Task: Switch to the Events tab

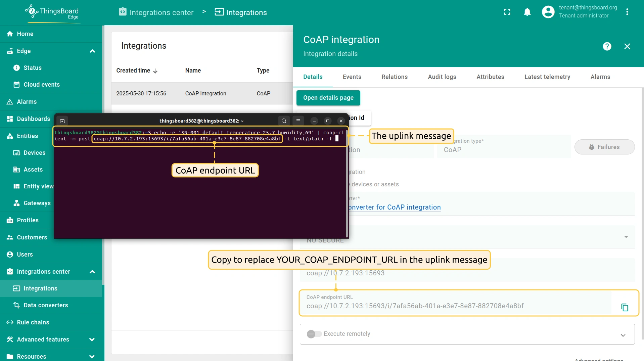Action: point(352,77)
